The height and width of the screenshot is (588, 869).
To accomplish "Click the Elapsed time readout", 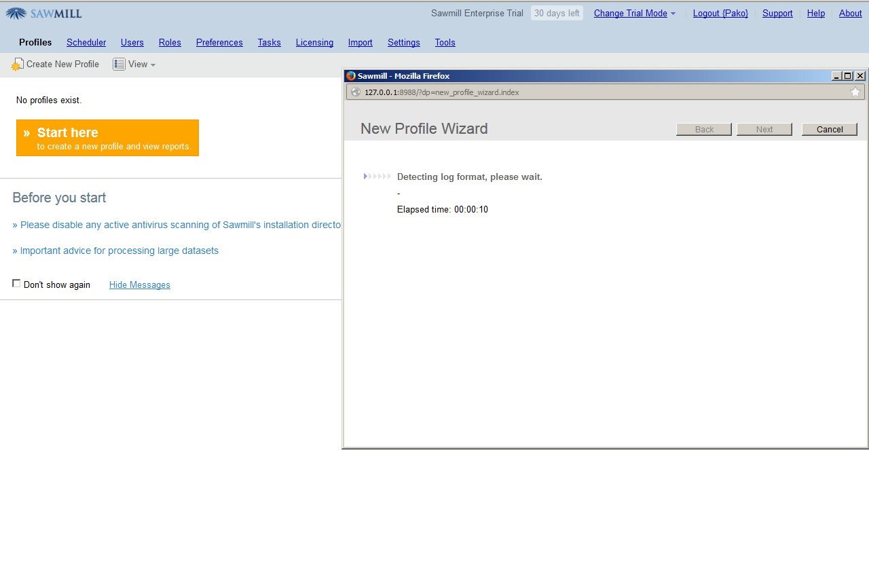I will 443,209.
